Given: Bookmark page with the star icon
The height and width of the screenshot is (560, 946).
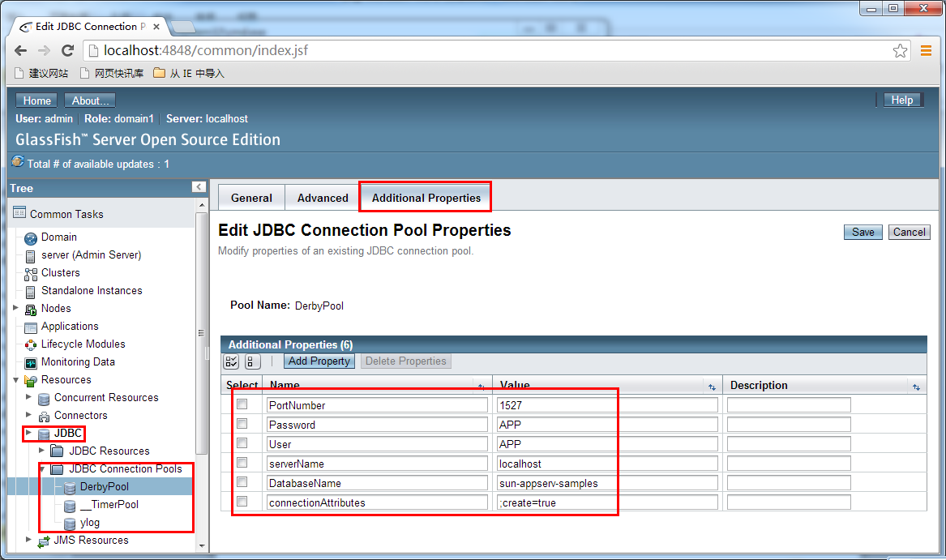Looking at the screenshot, I should [900, 51].
